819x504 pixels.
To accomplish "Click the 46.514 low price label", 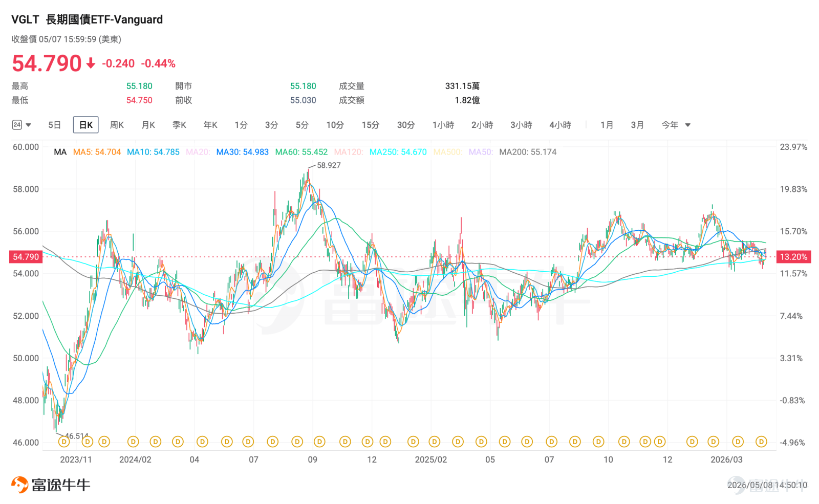I will [x=77, y=436].
